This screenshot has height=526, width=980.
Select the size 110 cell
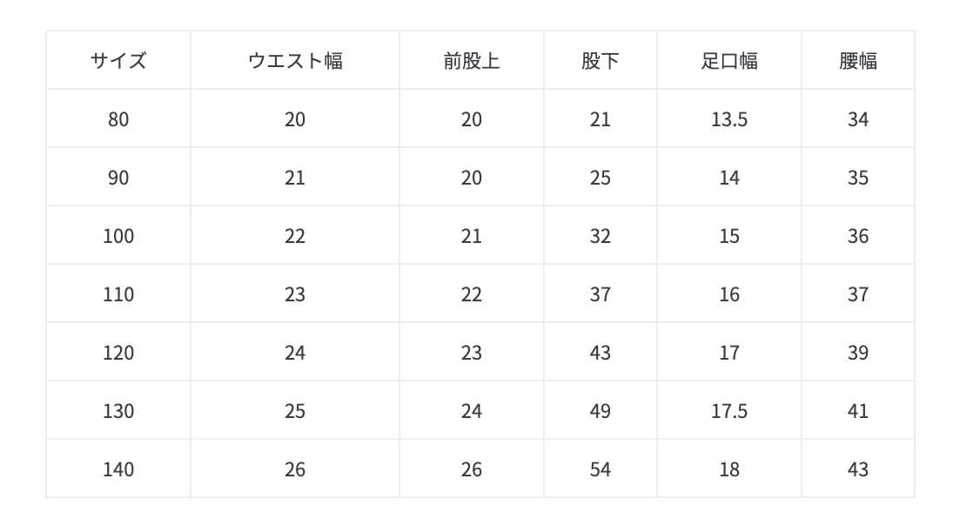click(x=118, y=293)
